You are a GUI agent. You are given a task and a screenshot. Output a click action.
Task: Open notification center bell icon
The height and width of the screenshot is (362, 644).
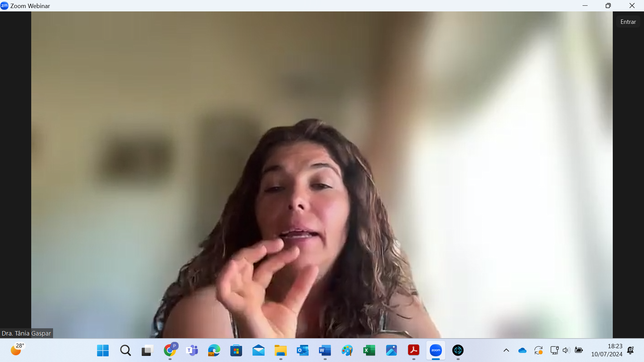coord(631,350)
